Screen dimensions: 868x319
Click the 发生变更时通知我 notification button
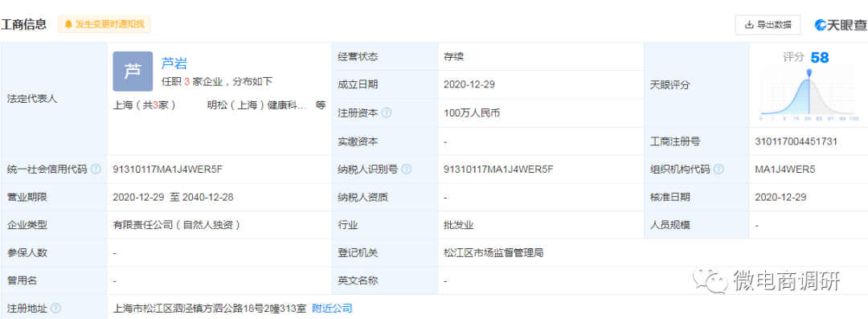[x=104, y=24]
